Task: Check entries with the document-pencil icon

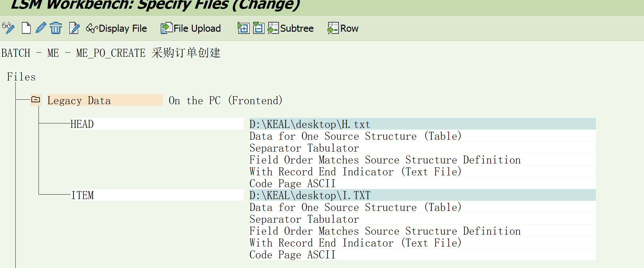Action: pos(74,28)
